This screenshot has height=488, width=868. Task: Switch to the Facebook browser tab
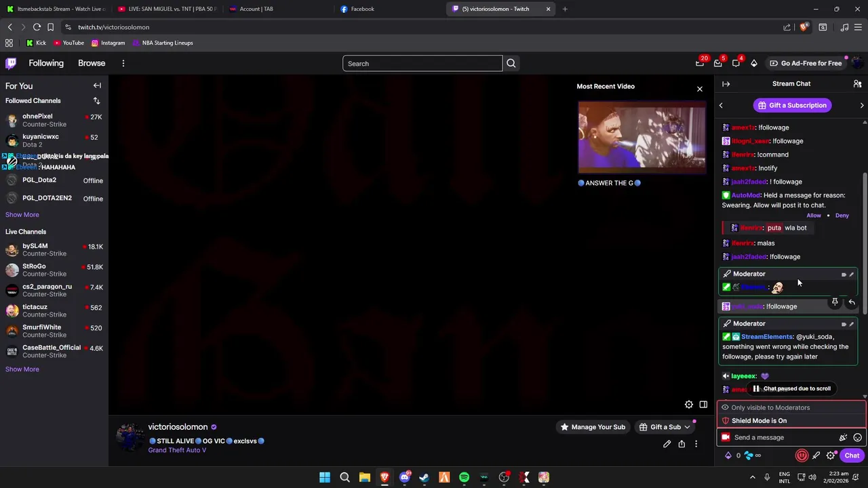[x=389, y=9]
